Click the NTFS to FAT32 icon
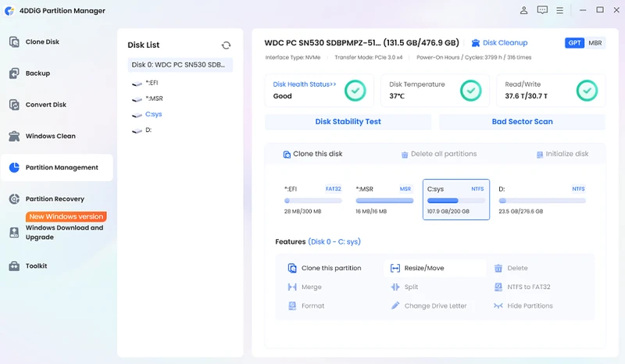The height and width of the screenshot is (364, 625). pos(498,287)
